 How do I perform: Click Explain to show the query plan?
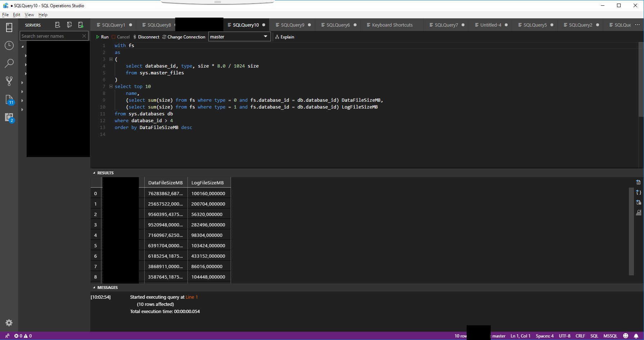[x=285, y=37]
